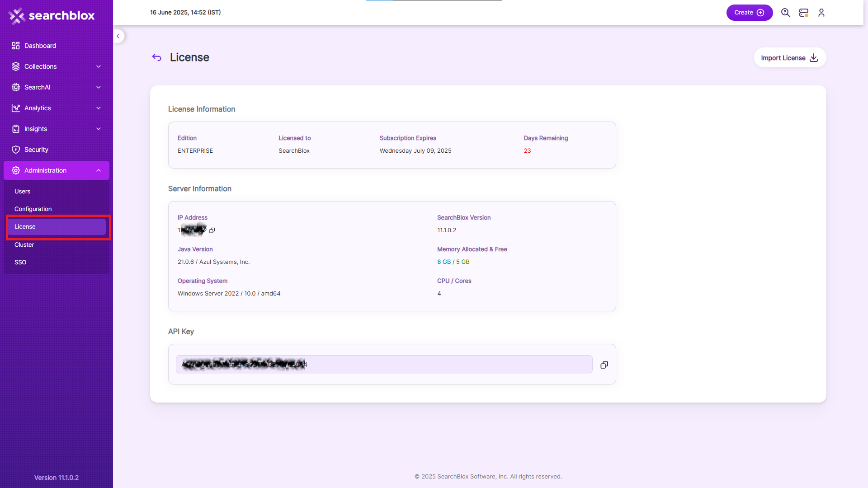Image resolution: width=868 pixels, height=488 pixels.
Task: Click the Create button
Action: [x=750, y=13]
